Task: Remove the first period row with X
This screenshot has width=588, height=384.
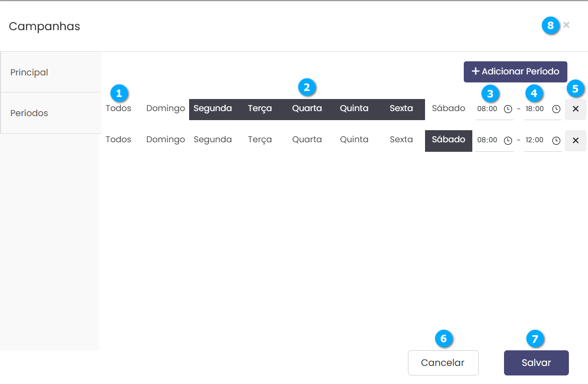Action: (575, 109)
